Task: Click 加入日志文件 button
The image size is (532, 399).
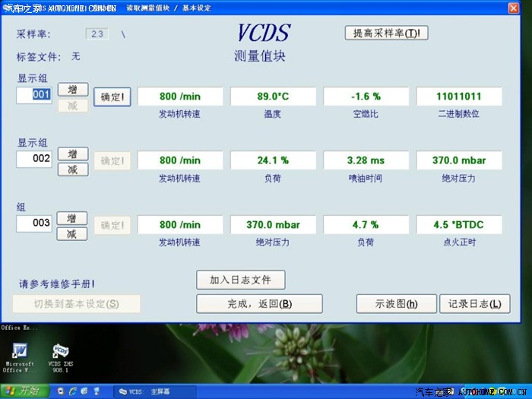Action: pyautogui.click(x=240, y=280)
